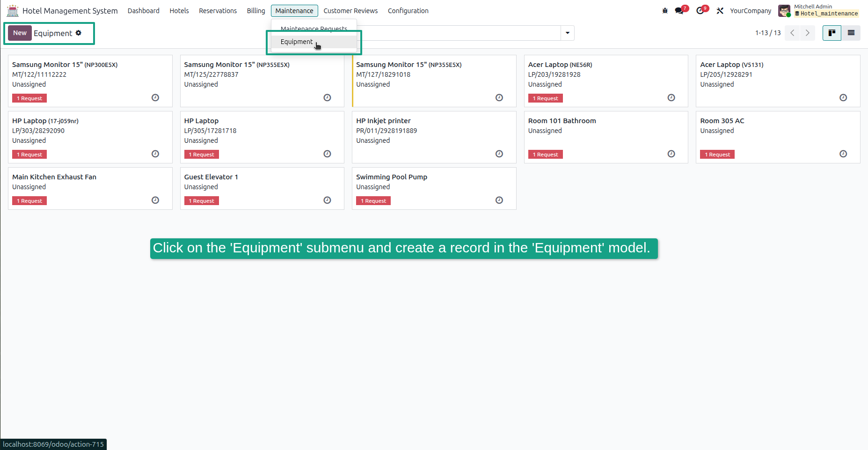Switch to list view

[851, 33]
